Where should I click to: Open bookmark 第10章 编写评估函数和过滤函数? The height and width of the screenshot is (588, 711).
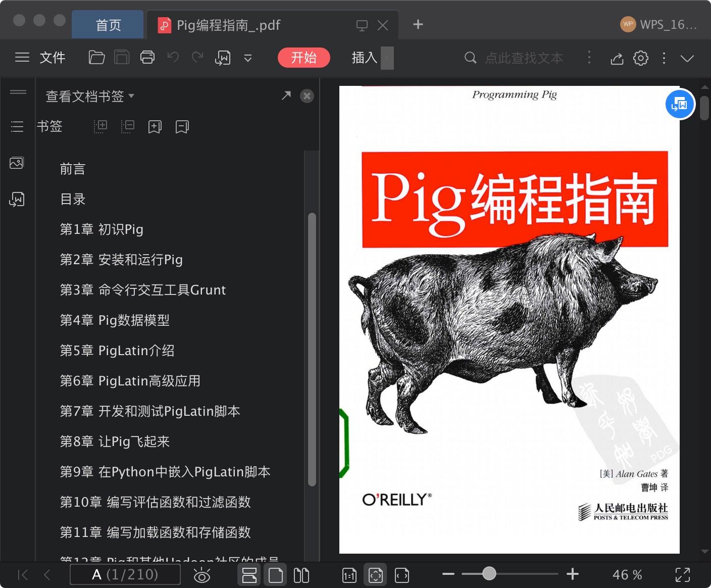(x=156, y=502)
